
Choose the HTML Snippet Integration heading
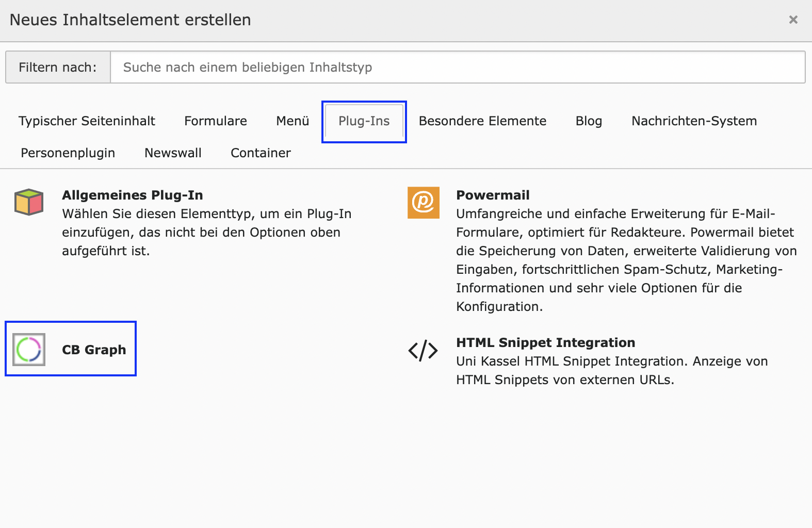coord(545,343)
